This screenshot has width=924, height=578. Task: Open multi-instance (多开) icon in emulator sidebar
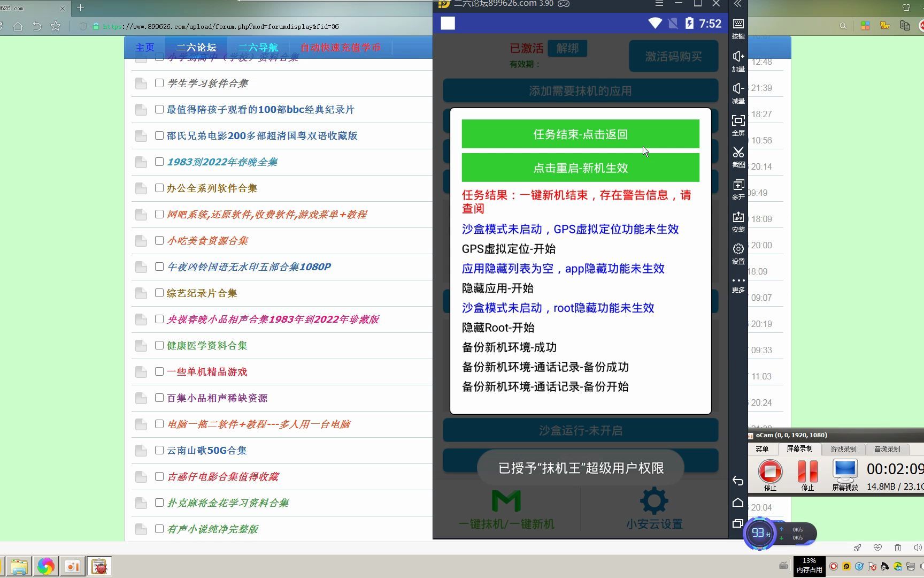pos(738,189)
